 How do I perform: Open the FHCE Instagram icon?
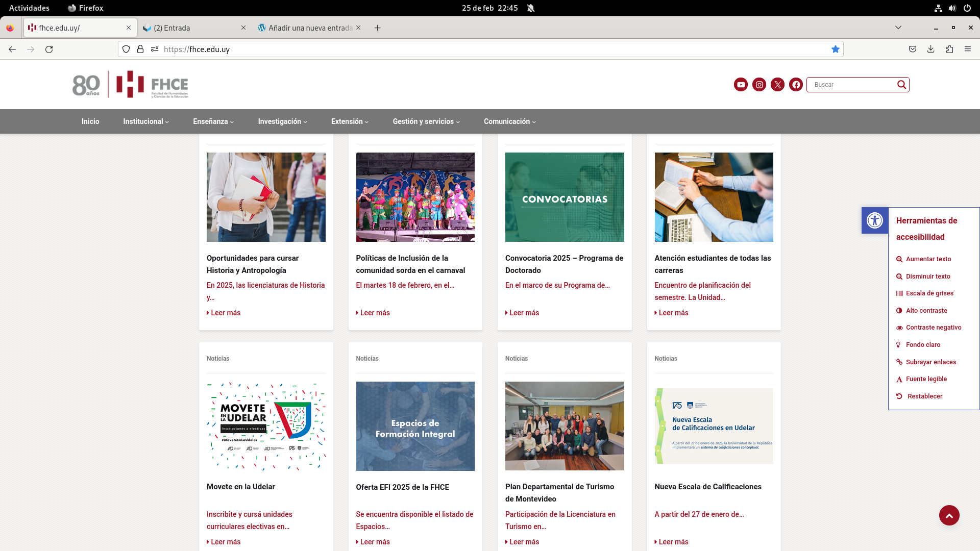pyautogui.click(x=759, y=85)
